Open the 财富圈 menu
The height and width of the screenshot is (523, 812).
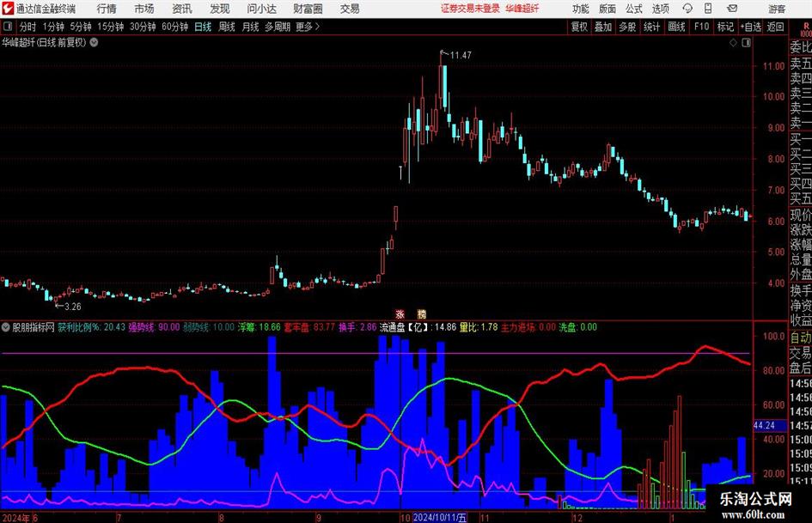308,9
